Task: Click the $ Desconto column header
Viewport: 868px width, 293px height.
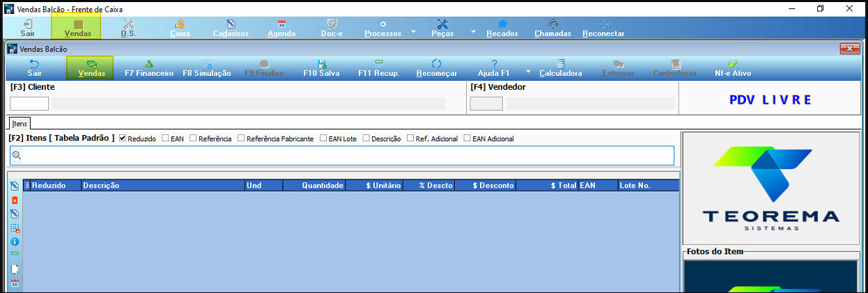Action: pos(485,186)
